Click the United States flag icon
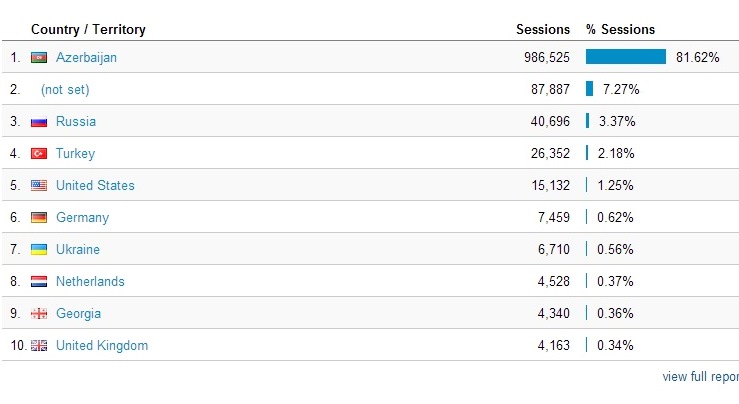The image size is (739, 404). [39, 186]
